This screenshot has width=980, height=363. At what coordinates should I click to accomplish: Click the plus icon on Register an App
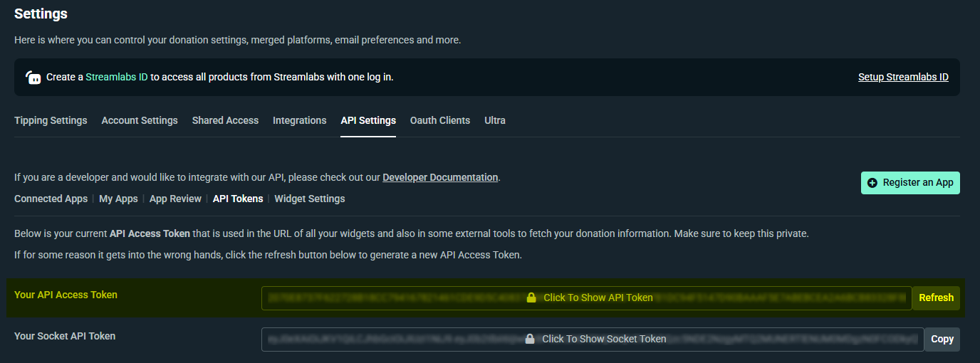[x=872, y=183]
